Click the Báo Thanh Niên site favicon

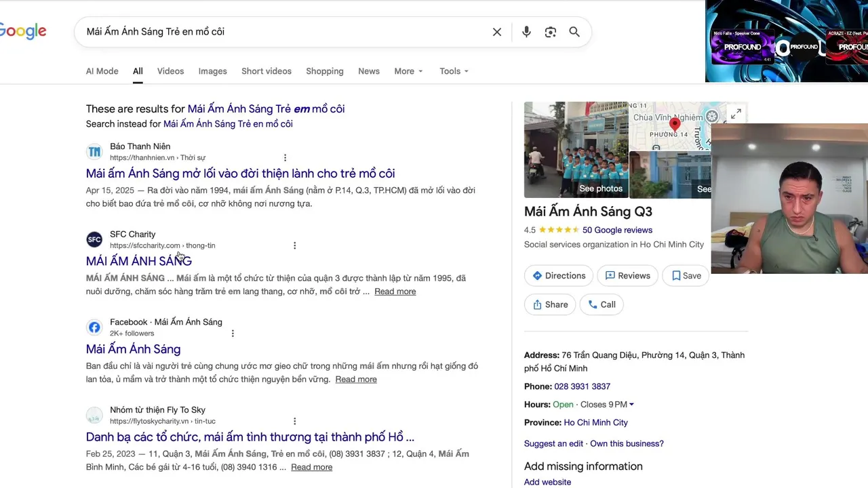coord(94,152)
